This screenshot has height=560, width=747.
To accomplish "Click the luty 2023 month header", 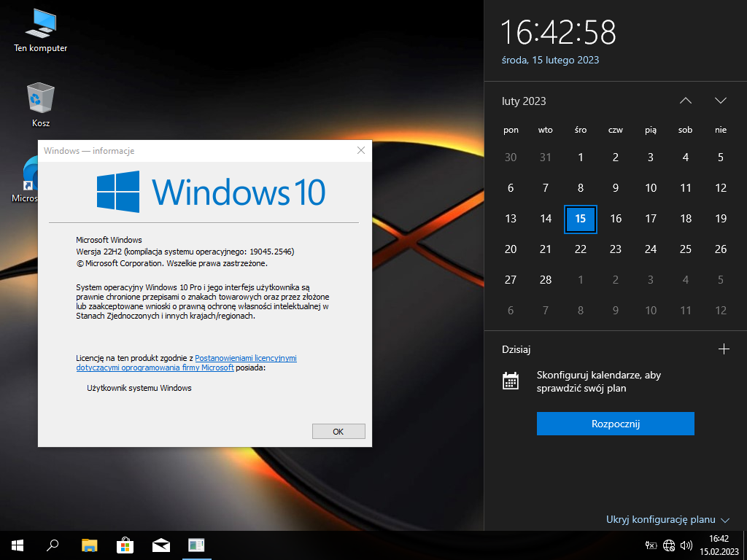I will (524, 101).
